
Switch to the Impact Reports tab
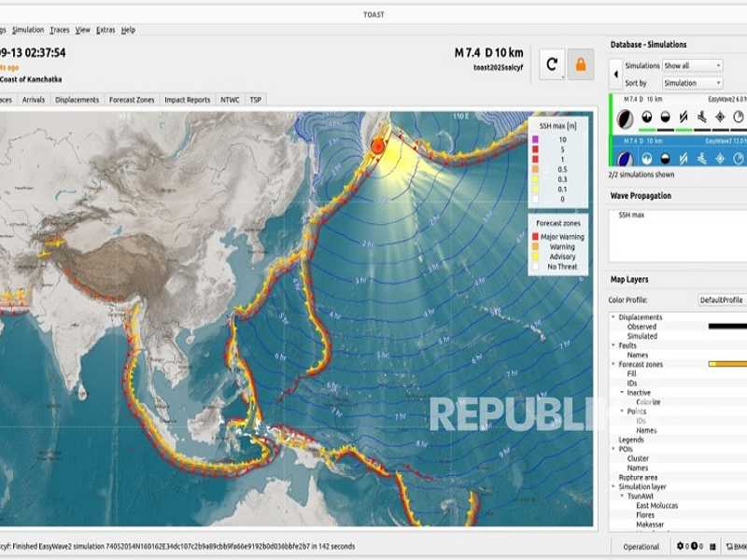(x=187, y=100)
